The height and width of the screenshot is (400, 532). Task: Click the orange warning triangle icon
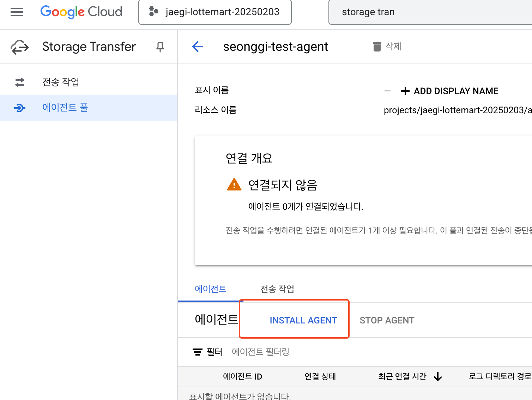(x=234, y=184)
